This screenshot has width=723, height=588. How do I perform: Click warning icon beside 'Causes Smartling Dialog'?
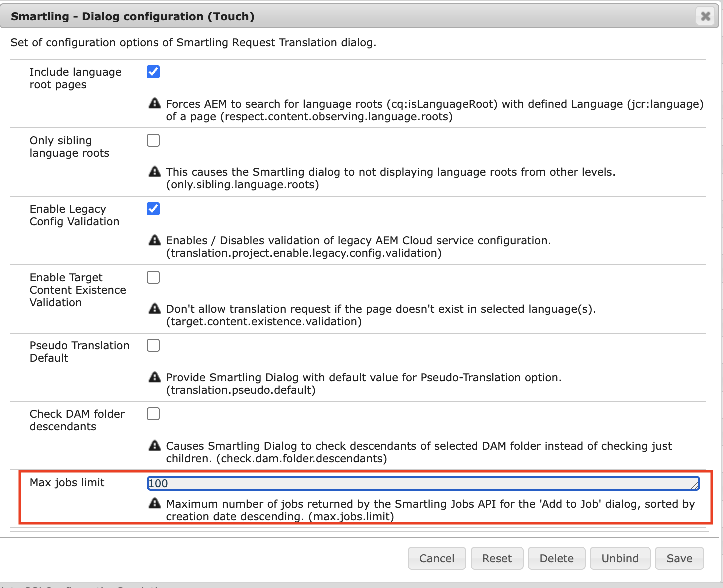tap(155, 445)
